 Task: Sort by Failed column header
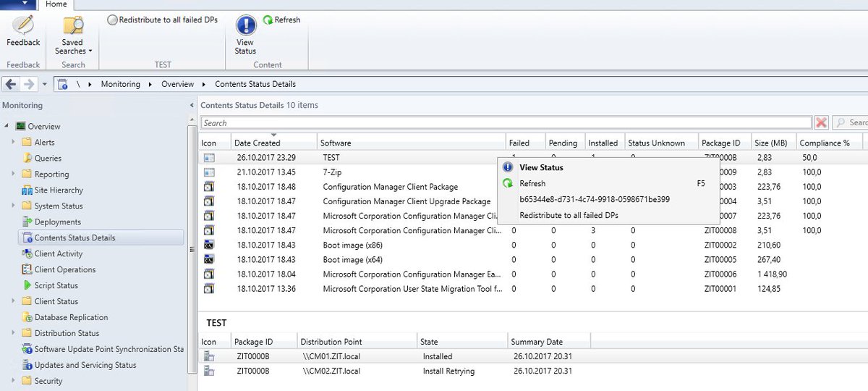[524, 143]
